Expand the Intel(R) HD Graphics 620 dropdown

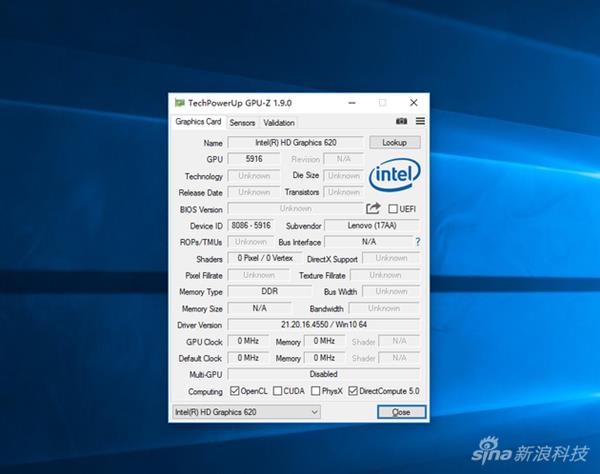click(x=246, y=412)
